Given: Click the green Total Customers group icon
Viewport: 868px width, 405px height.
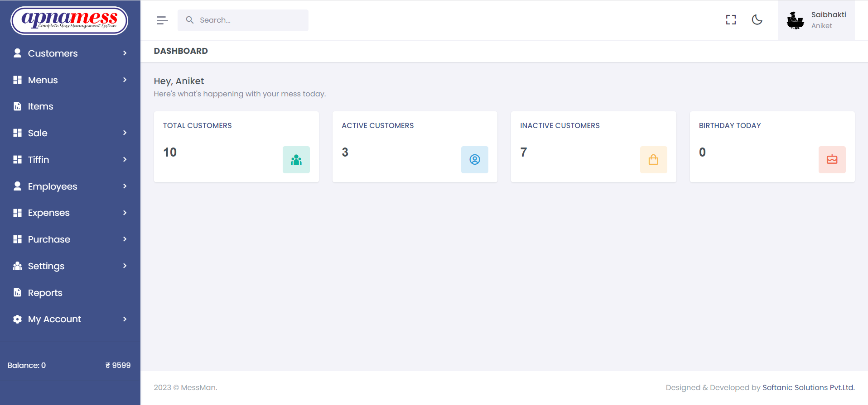Looking at the screenshot, I should point(296,160).
